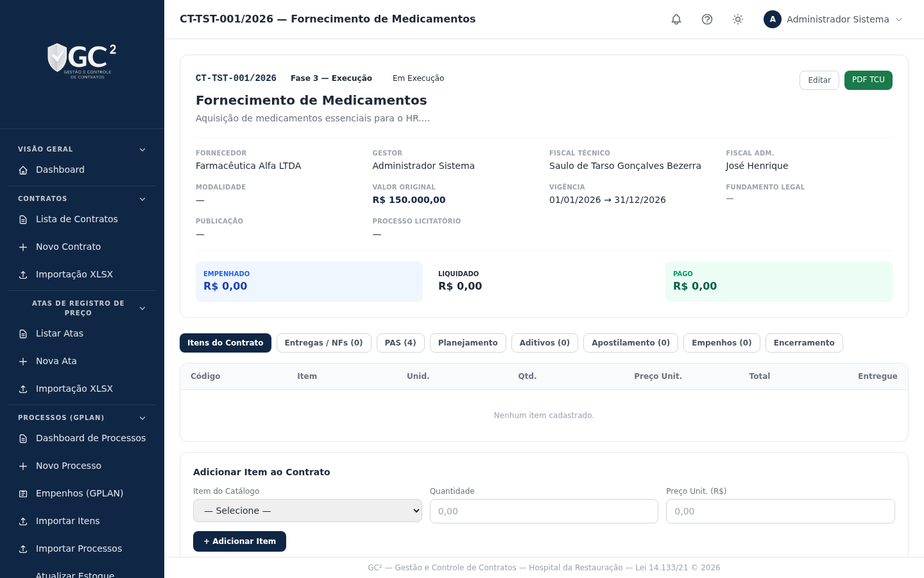Click the house icon beside Dashboard

coord(23,170)
